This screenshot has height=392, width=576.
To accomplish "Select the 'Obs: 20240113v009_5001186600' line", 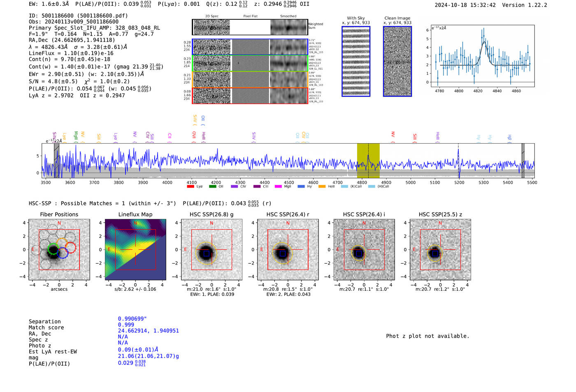I will coord(74,22).
